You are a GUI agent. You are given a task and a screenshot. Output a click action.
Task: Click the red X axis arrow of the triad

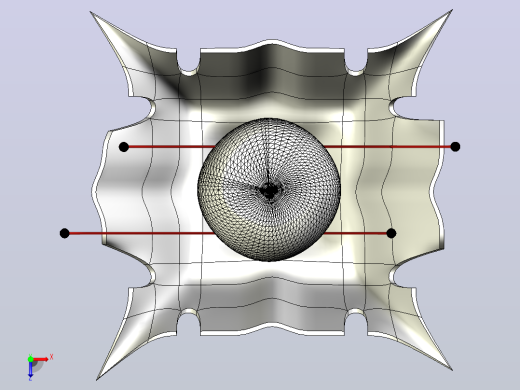click(41, 359)
